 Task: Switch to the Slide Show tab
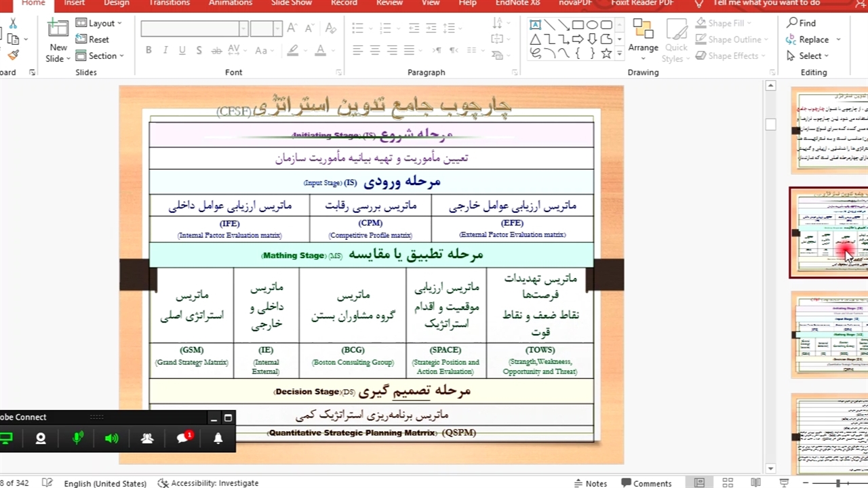click(291, 3)
